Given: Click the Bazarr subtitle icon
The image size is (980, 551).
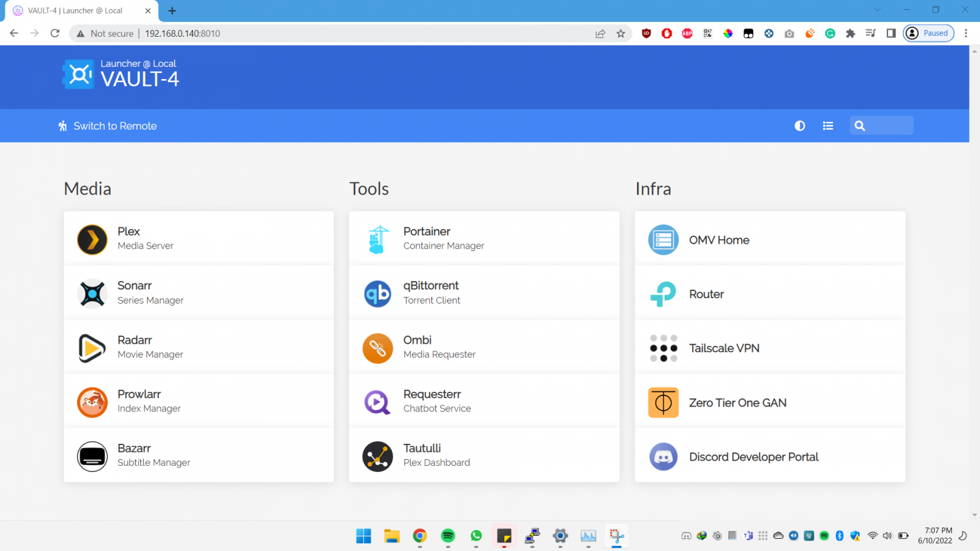Looking at the screenshot, I should pos(92,456).
